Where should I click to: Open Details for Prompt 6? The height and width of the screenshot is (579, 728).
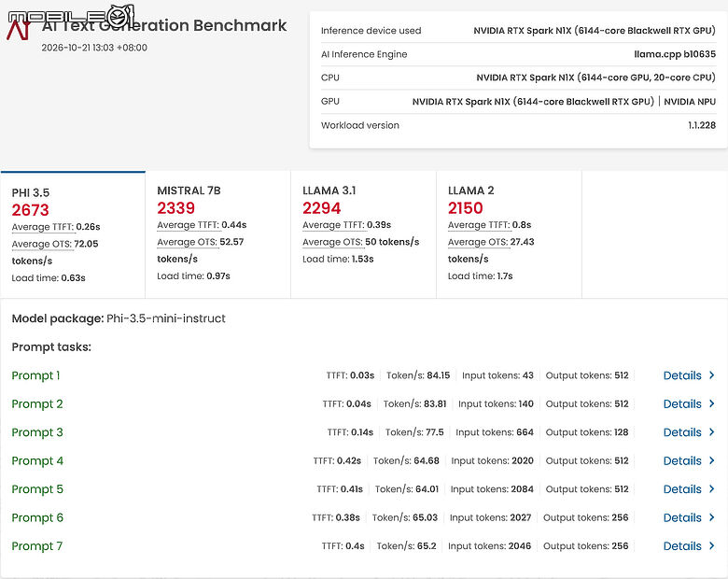tap(682, 517)
